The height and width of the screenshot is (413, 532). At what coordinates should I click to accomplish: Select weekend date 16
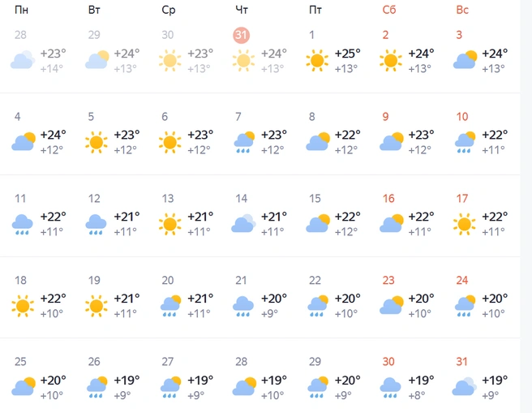pos(388,199)
